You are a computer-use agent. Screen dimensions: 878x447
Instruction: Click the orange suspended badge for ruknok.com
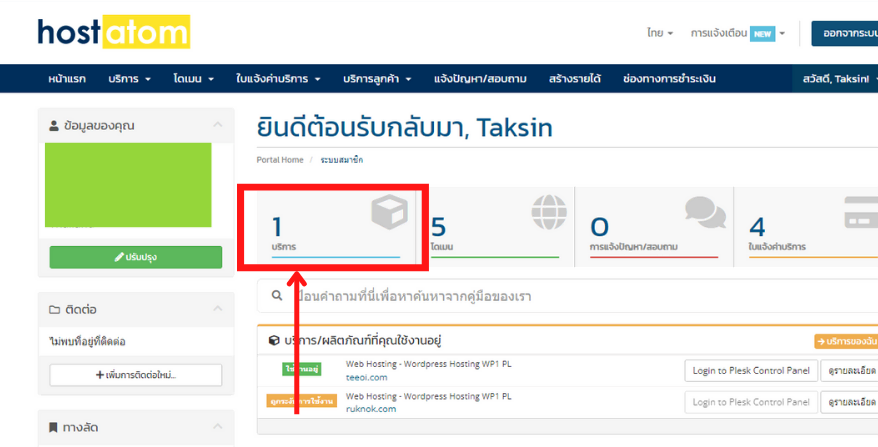tap(302, 401)
